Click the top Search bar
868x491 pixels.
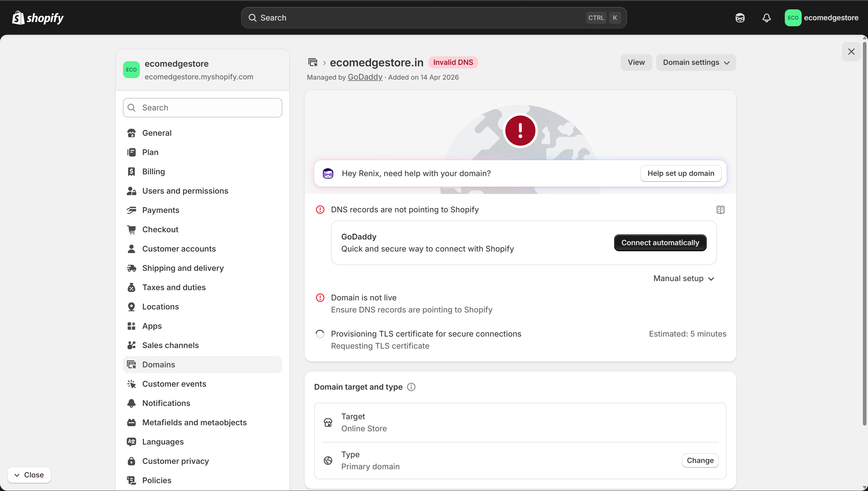[434, 18]
